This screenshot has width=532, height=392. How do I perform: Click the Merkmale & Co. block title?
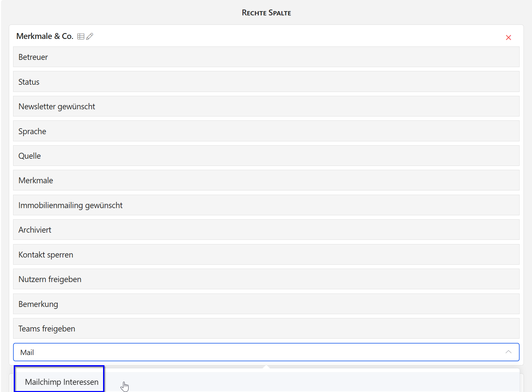(45, 36)
